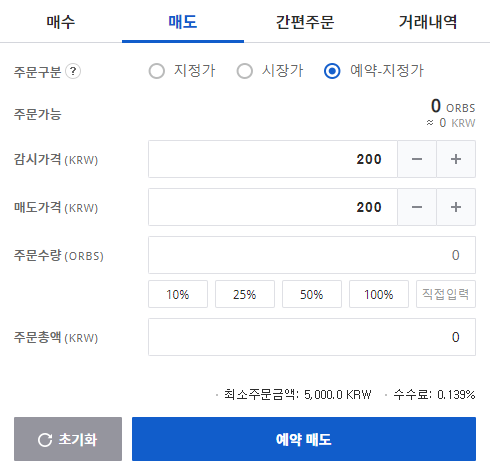Screen dimensions: 490x475
Task: Click the ≈ 0 KRW balance value
Action: tap(451, 123)
